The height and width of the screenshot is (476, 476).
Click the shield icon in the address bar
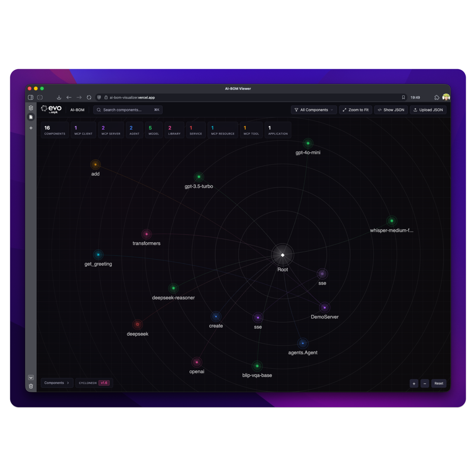[99, 97]
